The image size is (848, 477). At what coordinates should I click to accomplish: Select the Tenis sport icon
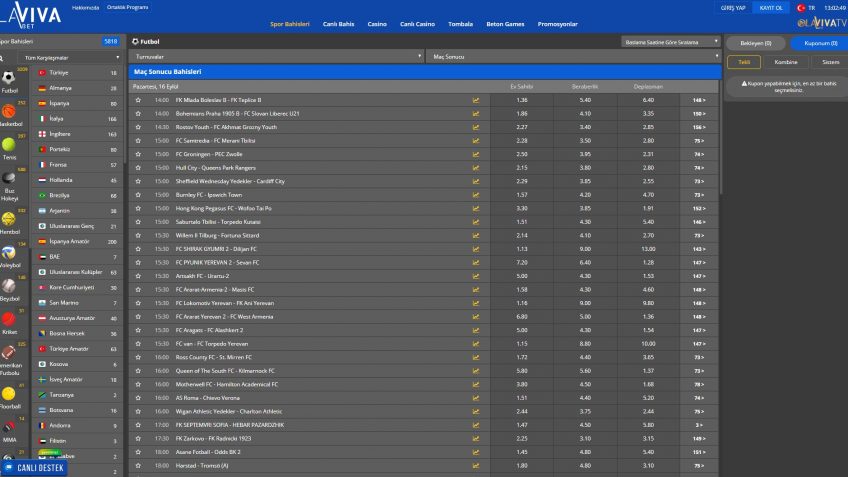click(x=9, y=145)
